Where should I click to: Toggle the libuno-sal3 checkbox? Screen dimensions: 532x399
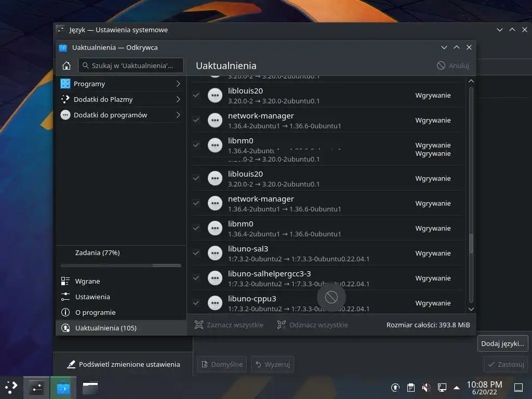pos(196,253)
